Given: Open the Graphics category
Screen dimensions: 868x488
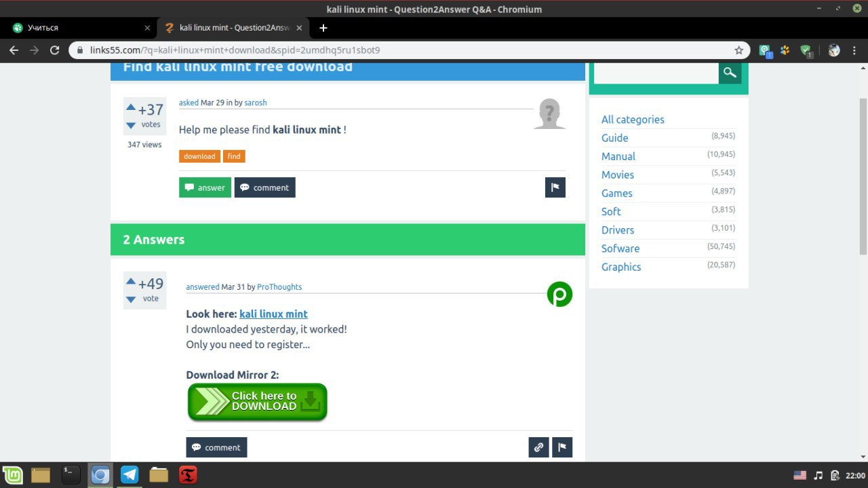Looking at the screenshot, I should point(621,267).
